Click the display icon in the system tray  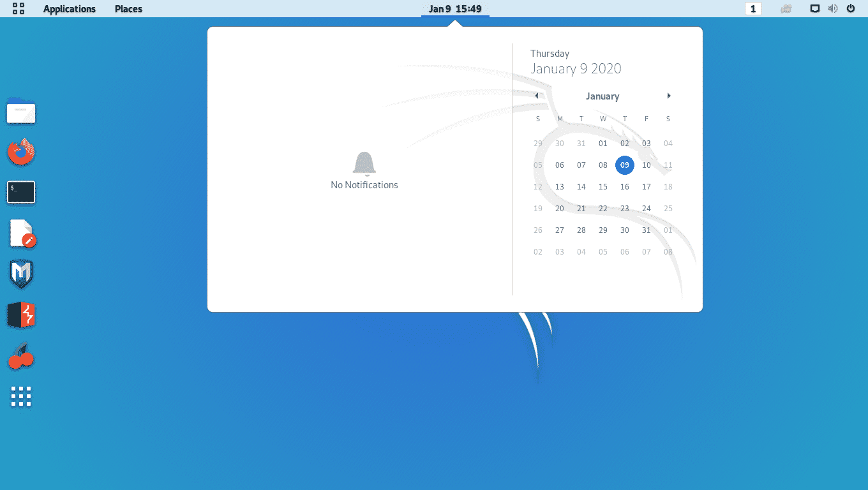point(815,8)
